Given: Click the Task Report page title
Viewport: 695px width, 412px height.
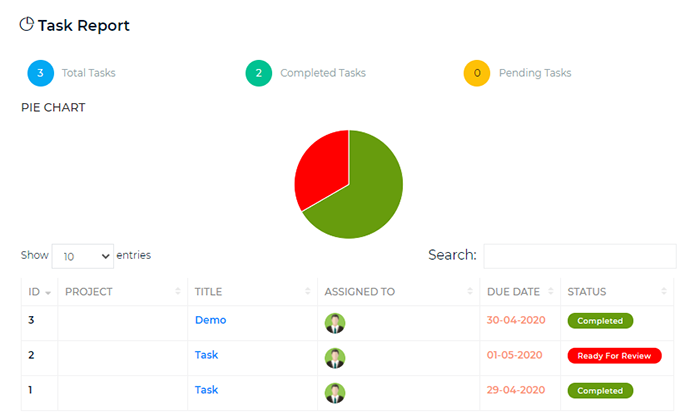Looking at the screenshot, I should click(x=84, y=26).
